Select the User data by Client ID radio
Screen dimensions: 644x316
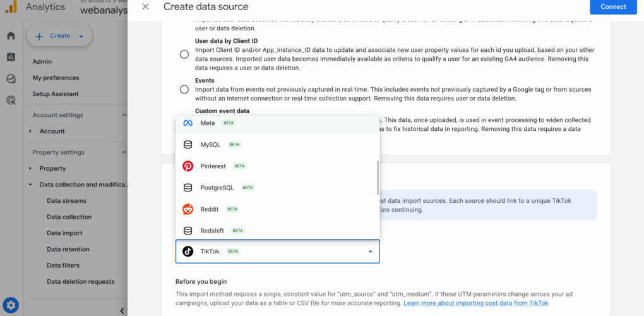pos(184,54)
